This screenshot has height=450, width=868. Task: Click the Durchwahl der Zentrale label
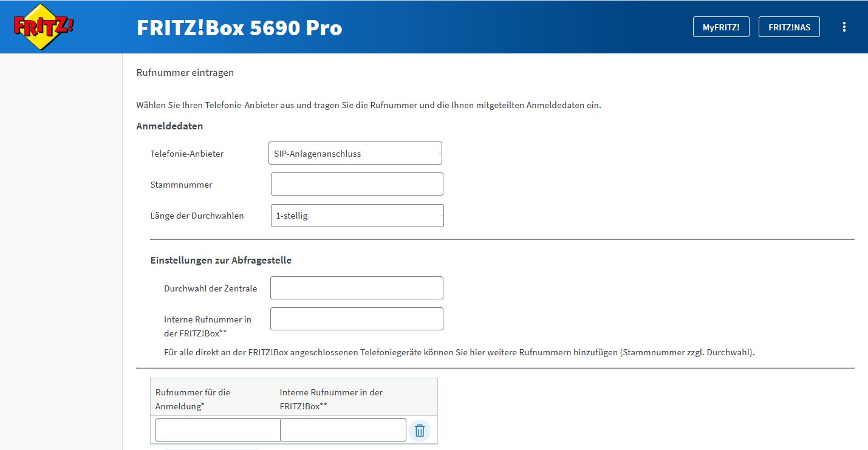pos(210,288)
